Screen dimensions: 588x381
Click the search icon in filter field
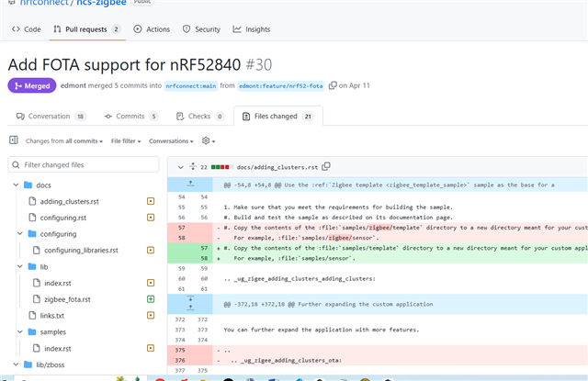pos(16,164)
